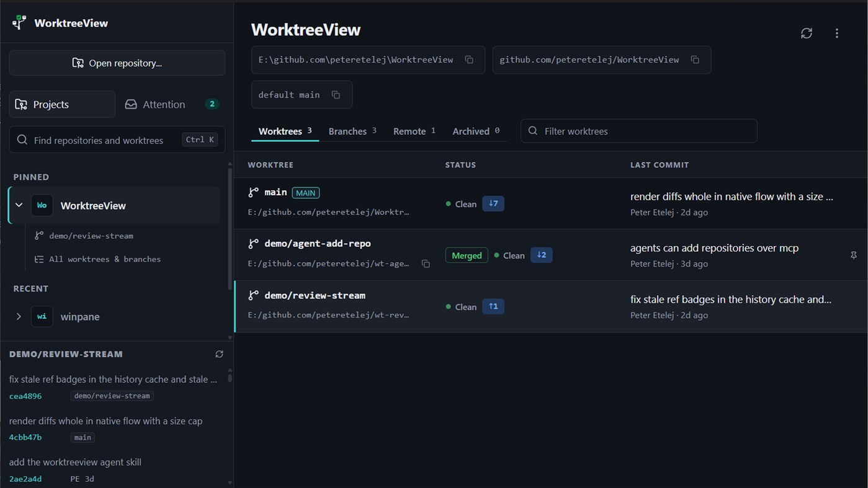Click the WORKTREE column header

coord(271,165)
